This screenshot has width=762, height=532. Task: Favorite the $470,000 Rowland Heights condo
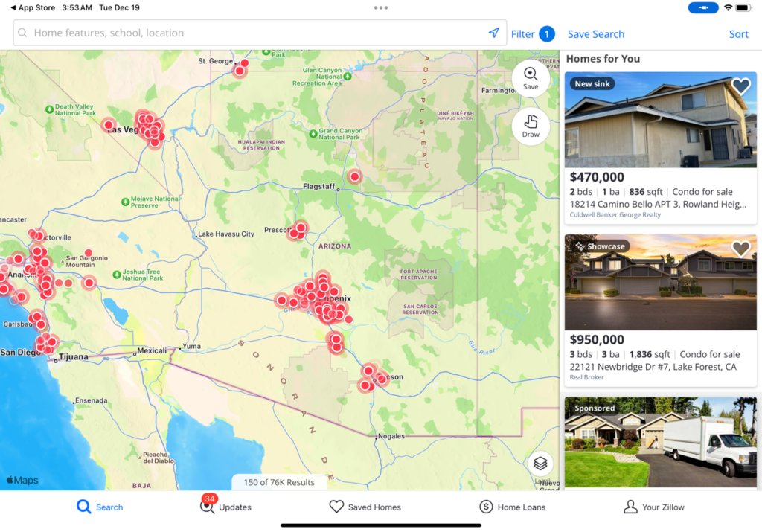pyautogui.click(x=740, y=86)
